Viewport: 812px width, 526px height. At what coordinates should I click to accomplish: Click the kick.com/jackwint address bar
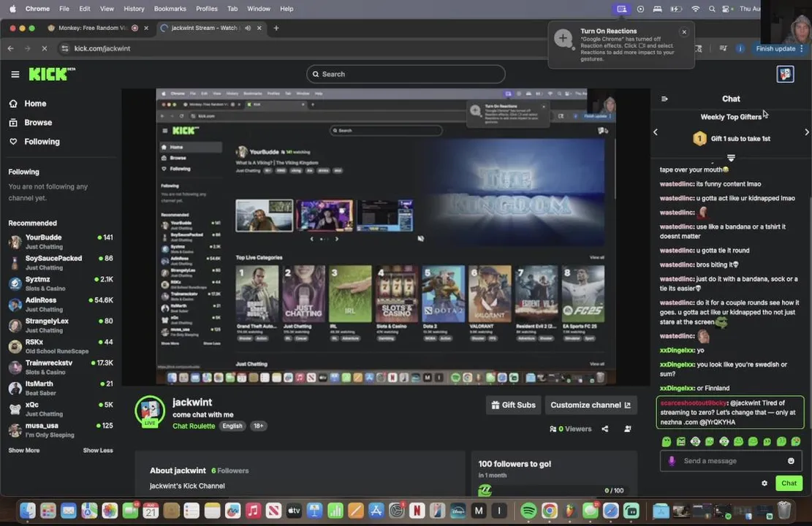coord(102,48)
